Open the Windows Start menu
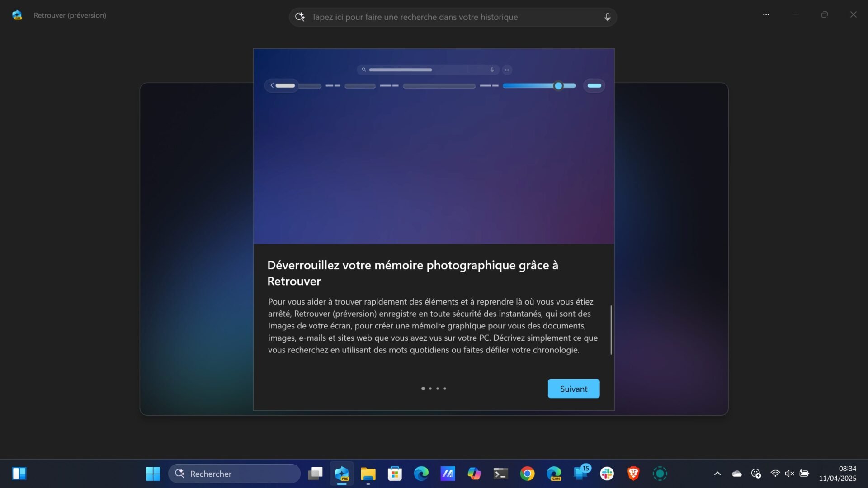Viewport: 868px width, 488px height. tap(153, 474)
